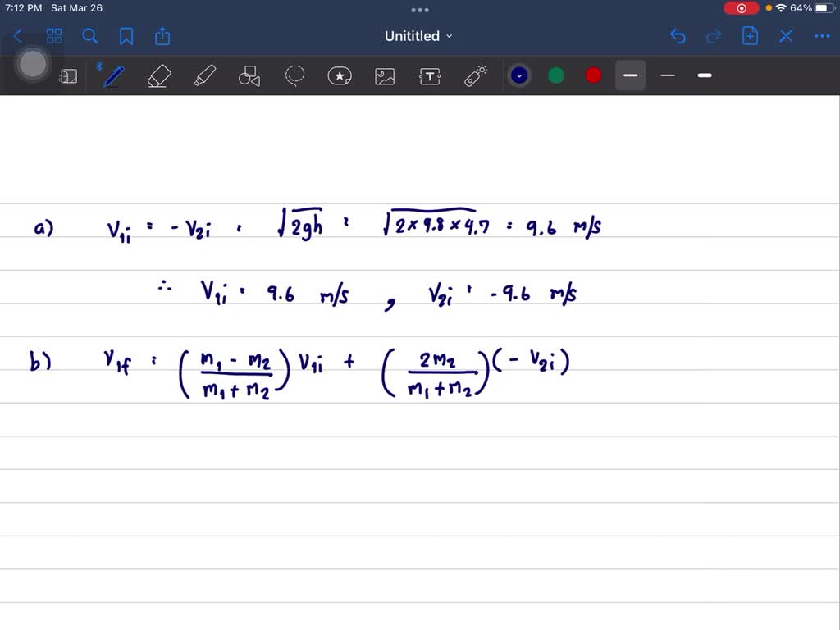Add a text box
Image resolution: width=840 pixels, height=630 pixels.
(x=430, y=75)
